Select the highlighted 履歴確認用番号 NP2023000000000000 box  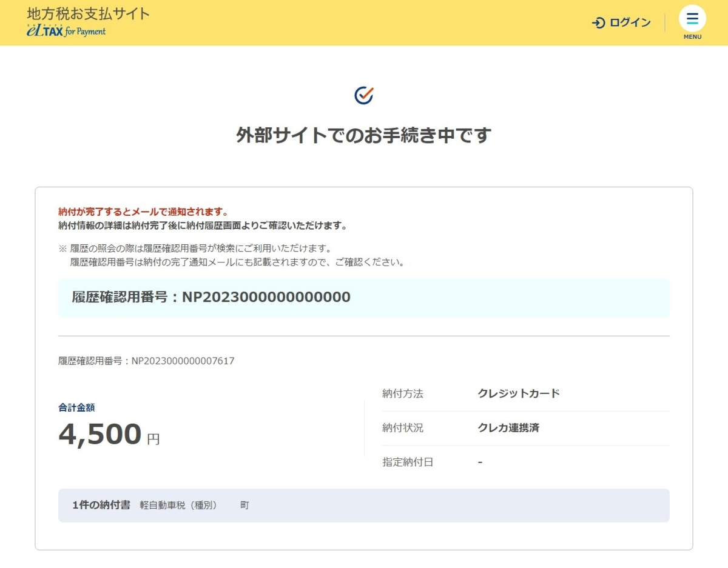point(363,298)
